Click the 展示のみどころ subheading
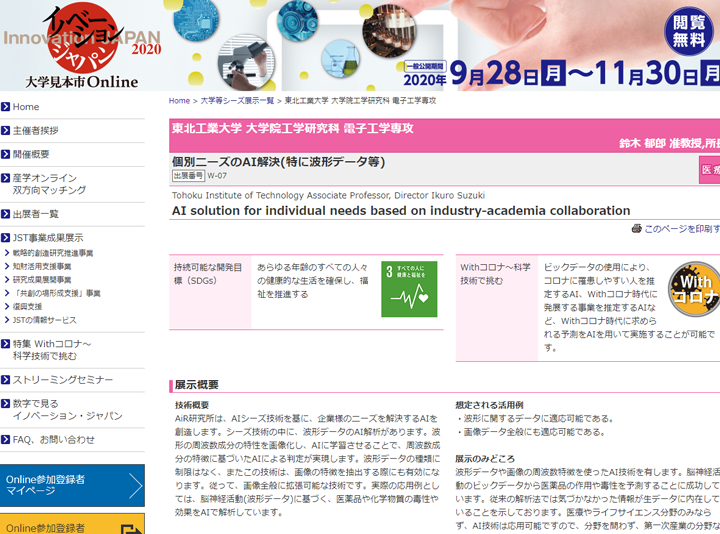 [485, 459]
